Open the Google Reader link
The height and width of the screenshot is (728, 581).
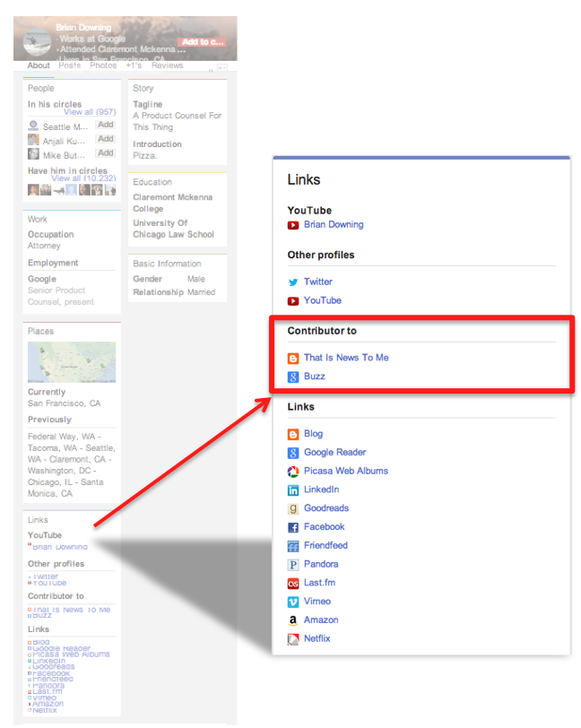[334, 453]
